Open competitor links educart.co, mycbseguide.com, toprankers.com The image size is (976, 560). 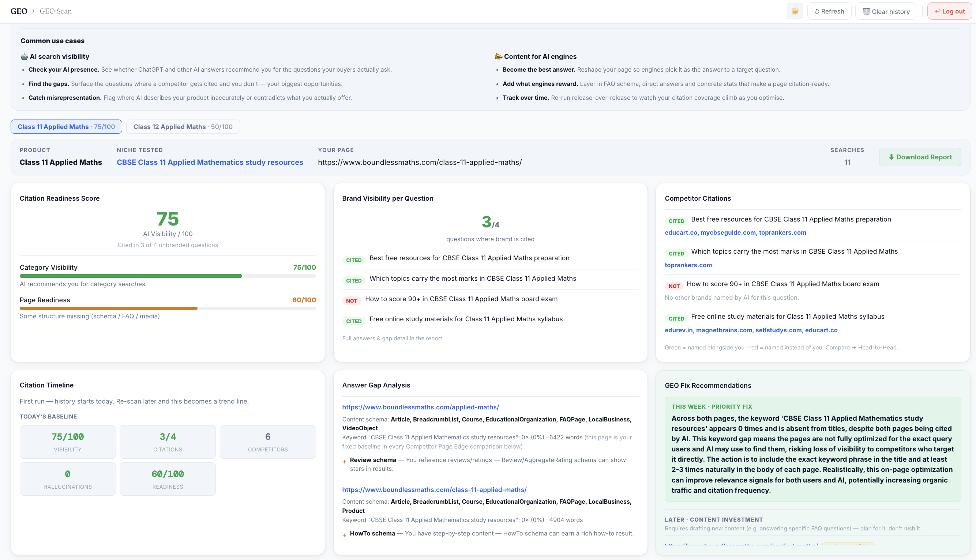click(735, 232)
